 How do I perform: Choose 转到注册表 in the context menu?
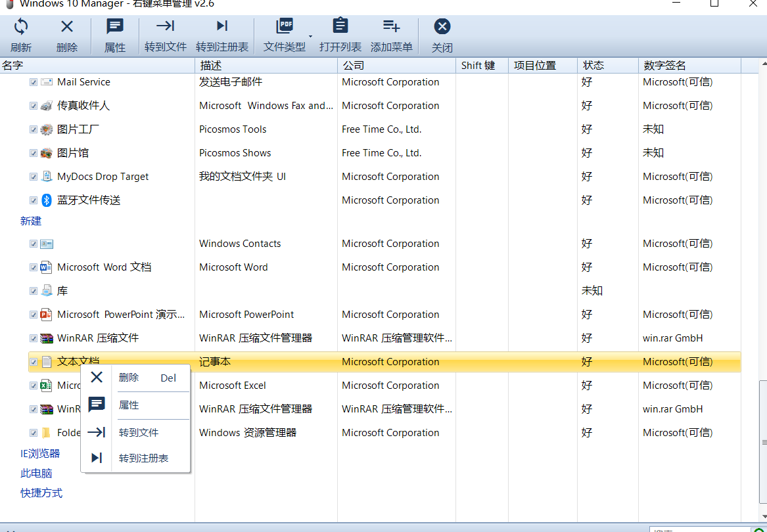143,458
